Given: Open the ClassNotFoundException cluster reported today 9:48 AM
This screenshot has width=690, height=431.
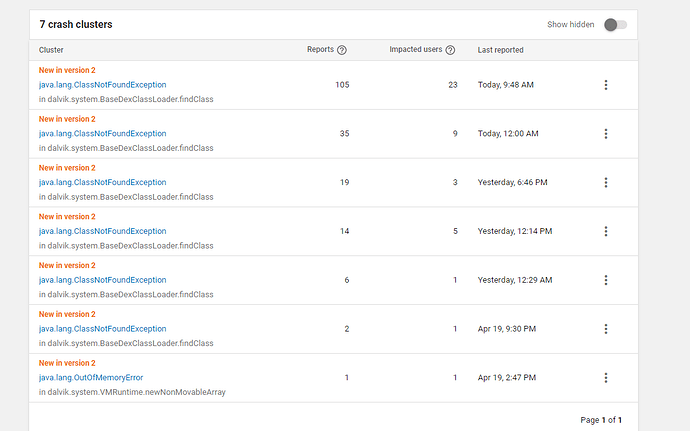Looking at the screenshot, I should pos(103,85).
